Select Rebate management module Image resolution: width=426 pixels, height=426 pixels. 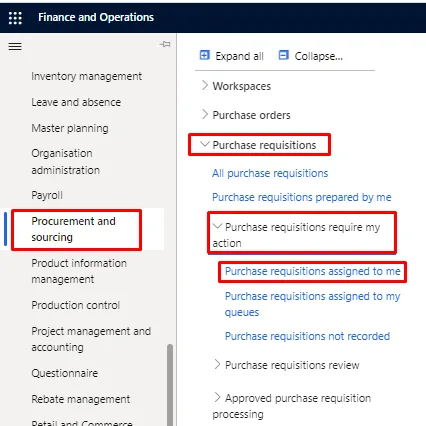[81, 399]
